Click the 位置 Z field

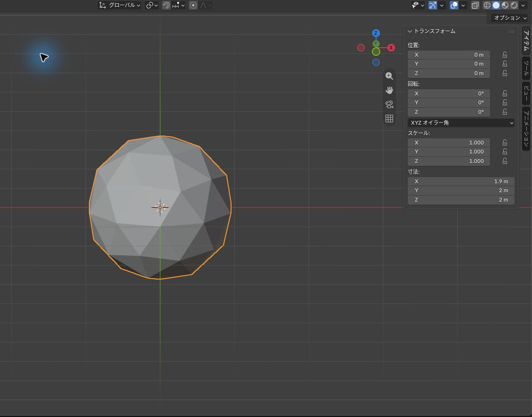click(448, 73)
